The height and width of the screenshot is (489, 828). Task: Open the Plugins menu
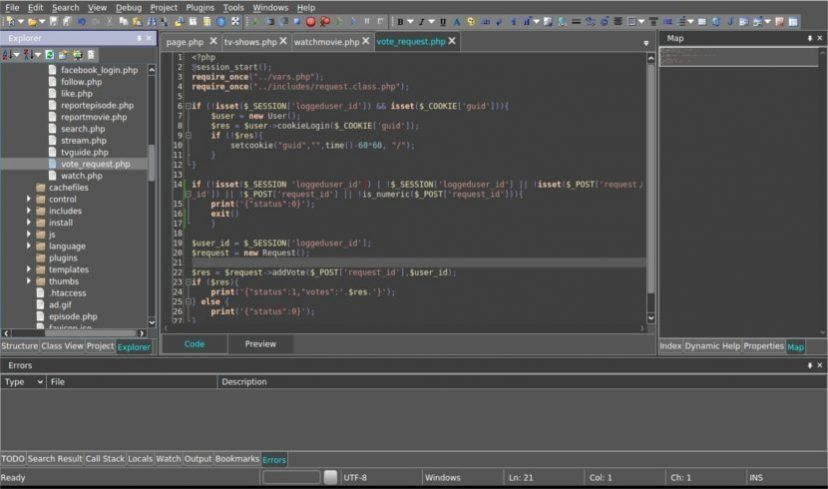[x=200, y=7]
